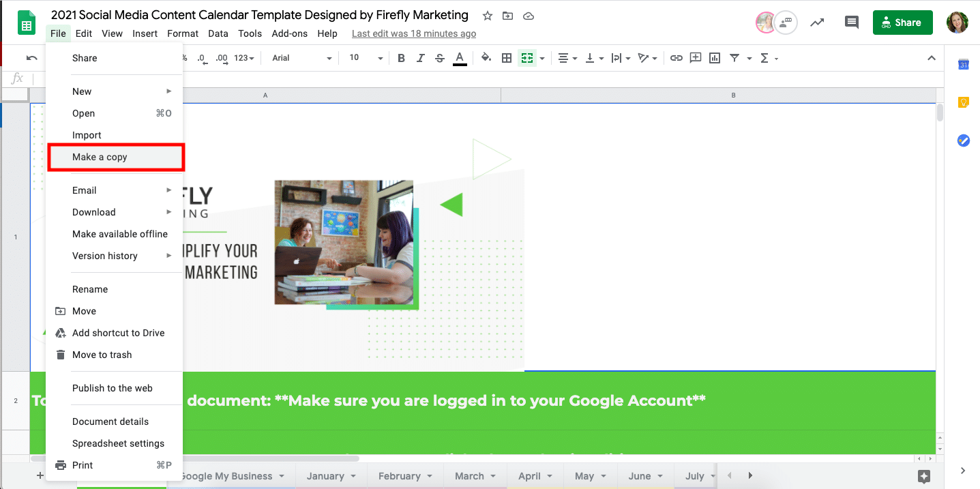Add a new sheet with the plus button
The height and width of the screenshot is (489, 980).
40,475
